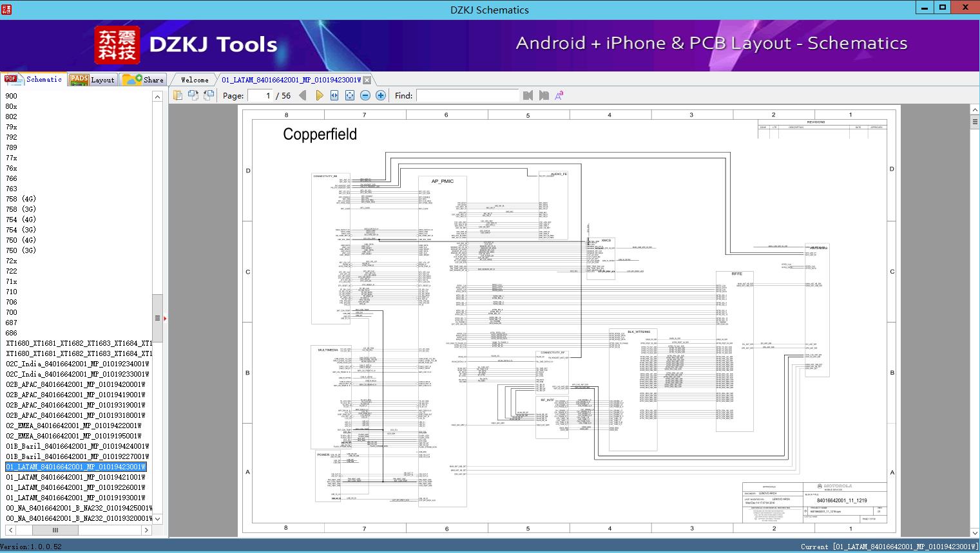This screenshot has width=980, height=553.
Task: Click the DZKJ logo in the banner
Action: coord(117,45)
